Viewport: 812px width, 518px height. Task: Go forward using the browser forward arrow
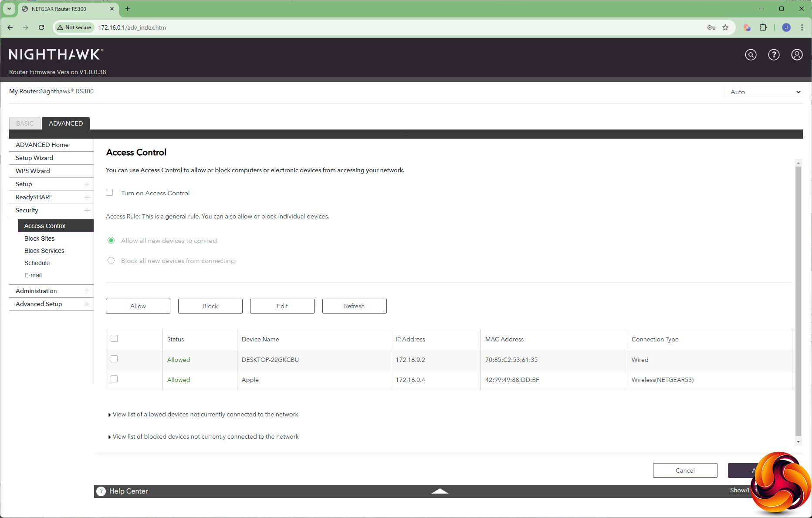coord(26,27)
